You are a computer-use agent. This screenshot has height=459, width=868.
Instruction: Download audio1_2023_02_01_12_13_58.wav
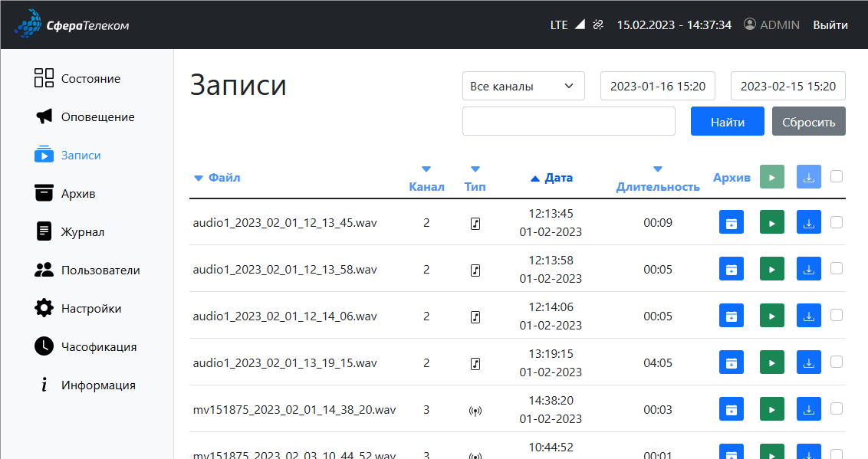point(809,269)
